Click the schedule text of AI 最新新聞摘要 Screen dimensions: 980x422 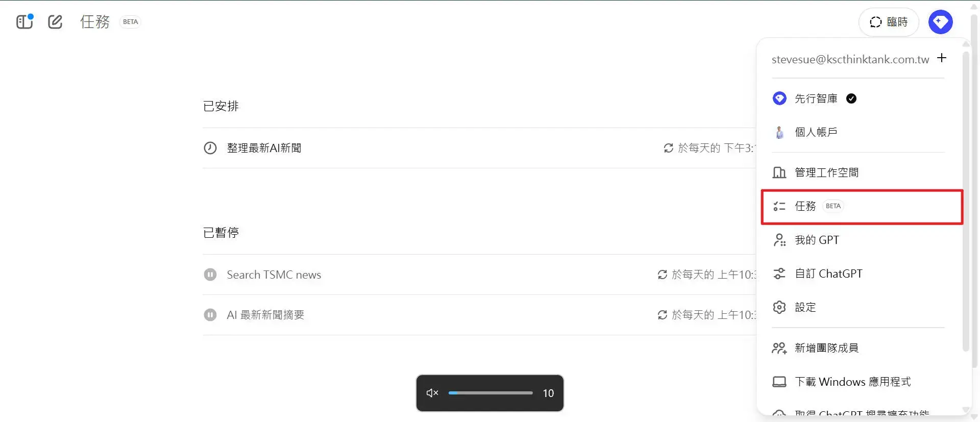[x=714, y=315]
